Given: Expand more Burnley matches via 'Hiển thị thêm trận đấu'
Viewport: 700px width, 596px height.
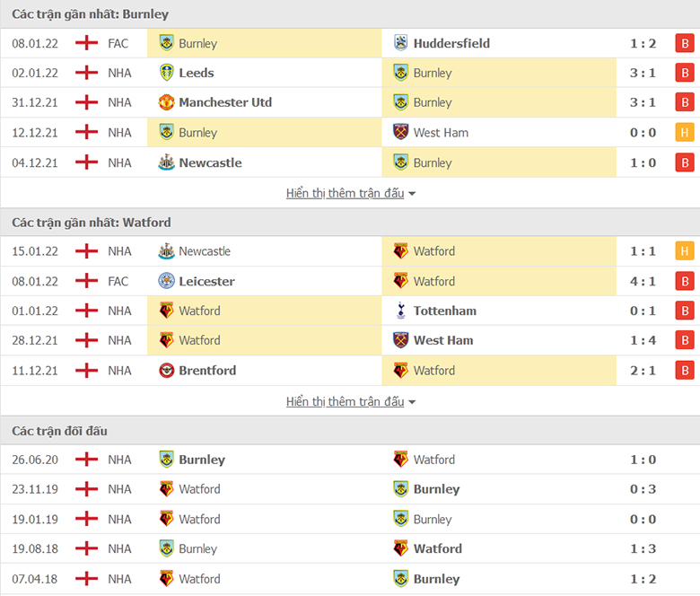Looking at the screenshot, I should (x=346, y=193).
